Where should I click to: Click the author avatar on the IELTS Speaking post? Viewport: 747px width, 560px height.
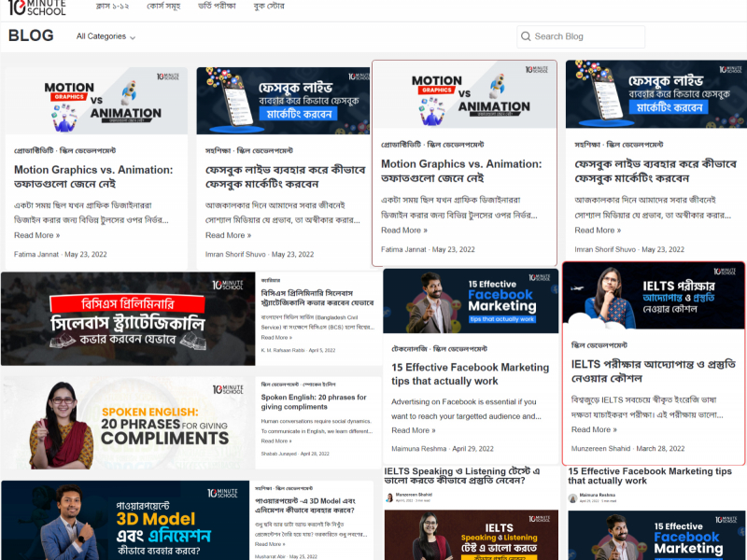coord(389,497)
